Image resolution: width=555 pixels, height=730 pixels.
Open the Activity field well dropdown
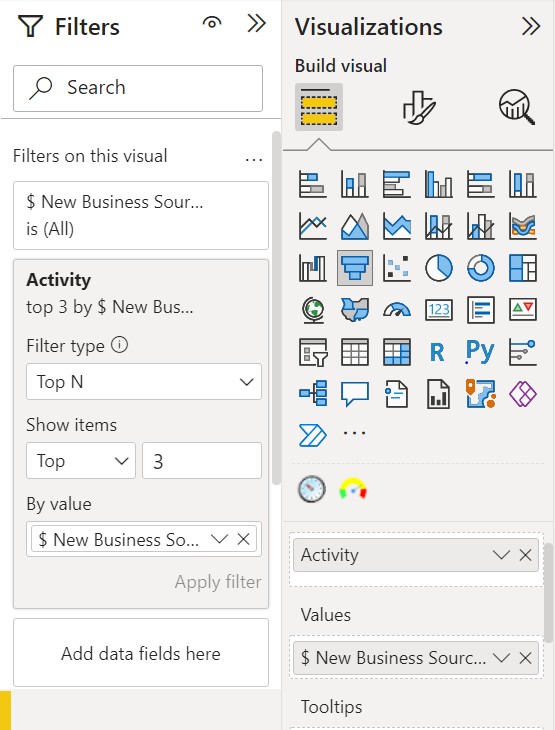coord(501,554)
